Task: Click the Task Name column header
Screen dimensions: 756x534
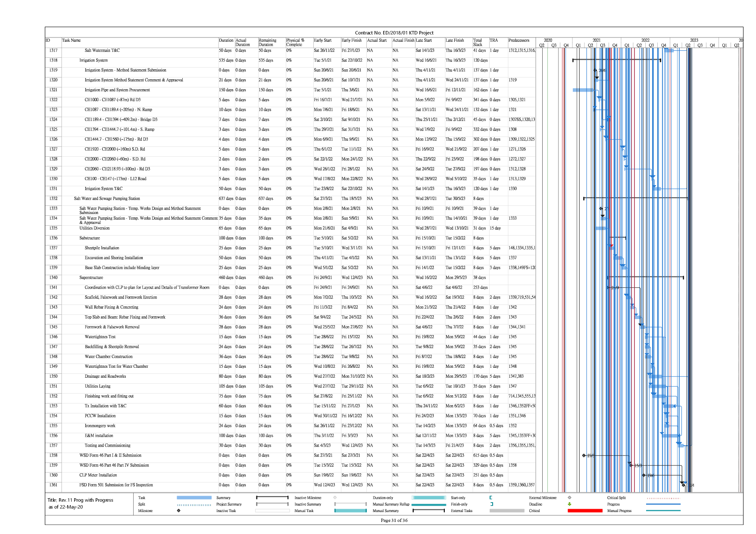Action: pos(71,40)
